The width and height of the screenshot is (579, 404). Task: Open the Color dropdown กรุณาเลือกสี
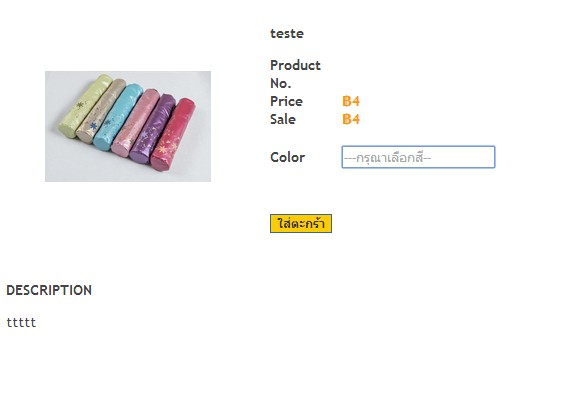pos(418,157)
